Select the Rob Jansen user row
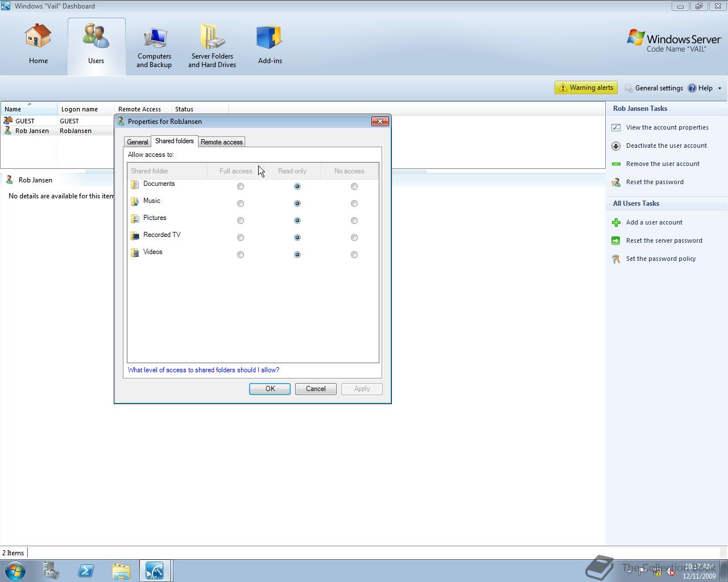 pos(57,131)
